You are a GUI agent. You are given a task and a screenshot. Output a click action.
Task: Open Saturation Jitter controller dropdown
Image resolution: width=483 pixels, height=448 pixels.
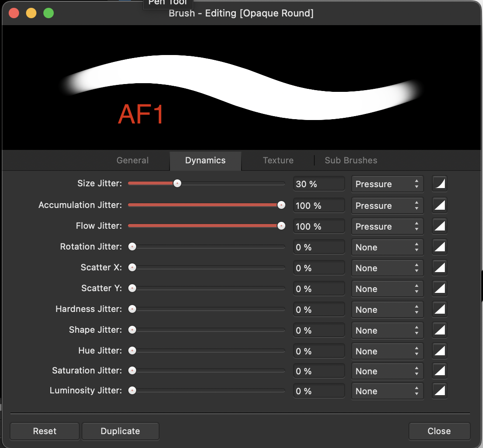387,371
